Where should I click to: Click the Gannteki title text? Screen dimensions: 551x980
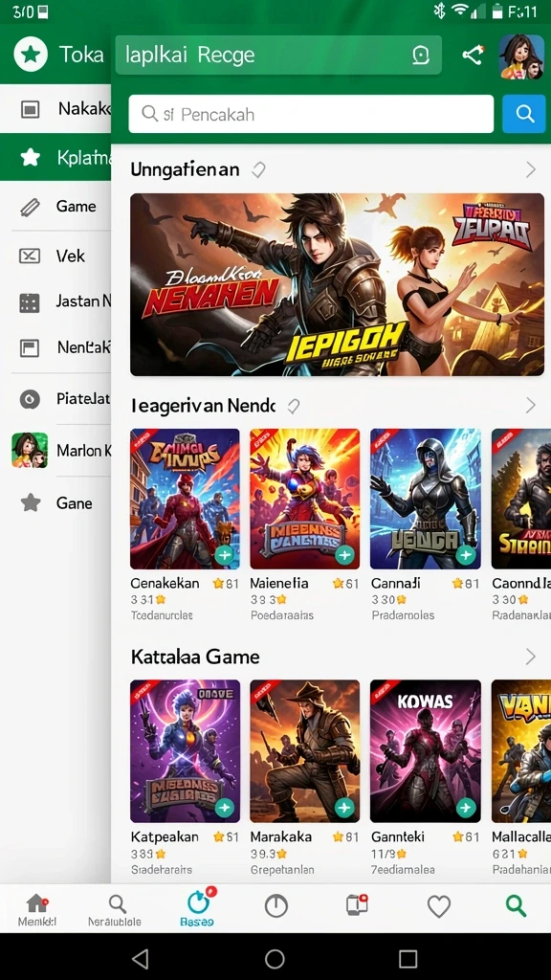point(399,836)
